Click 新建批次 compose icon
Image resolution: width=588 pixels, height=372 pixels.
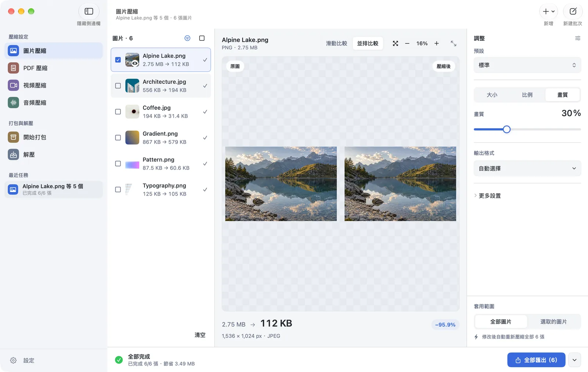click(x=573, y=11)
